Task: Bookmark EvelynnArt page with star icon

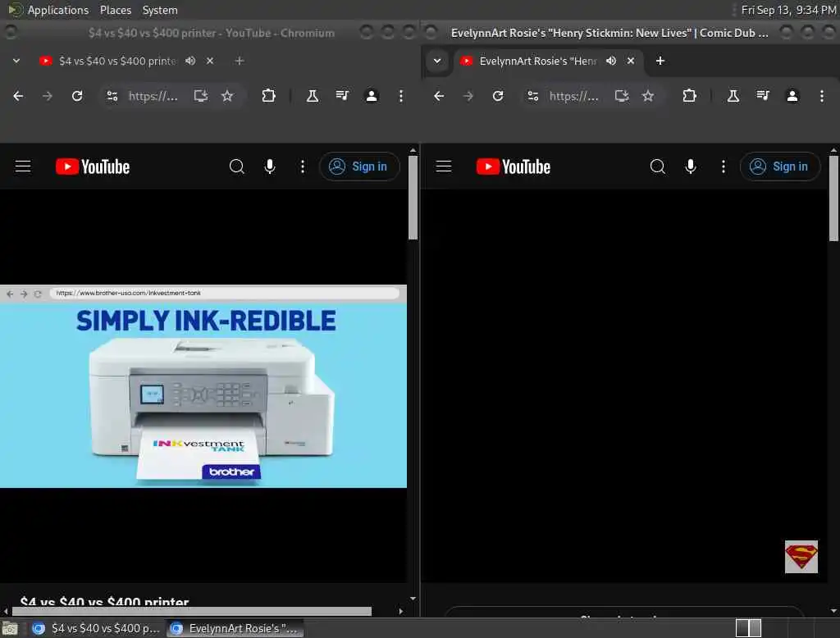Action: (x=648, y=96)
